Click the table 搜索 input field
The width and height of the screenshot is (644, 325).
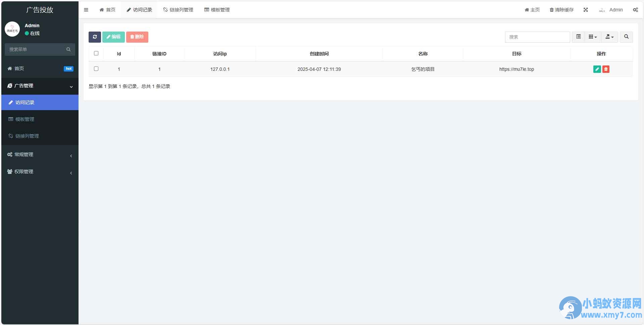[x=537, y=37]
